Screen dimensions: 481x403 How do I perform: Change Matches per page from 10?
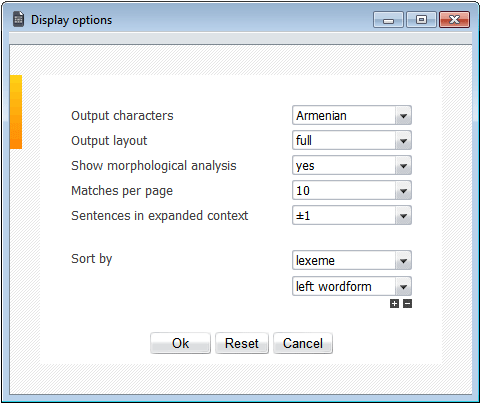[352, 190]
